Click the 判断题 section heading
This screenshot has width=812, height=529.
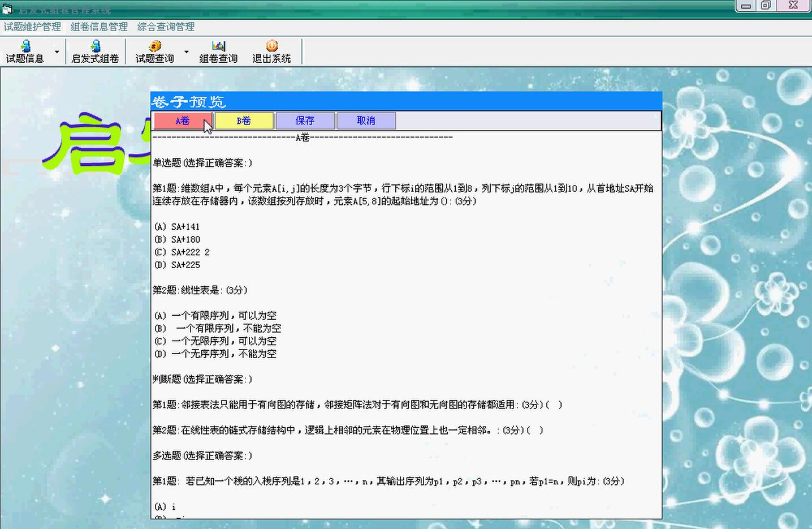(x=202, y=380)
